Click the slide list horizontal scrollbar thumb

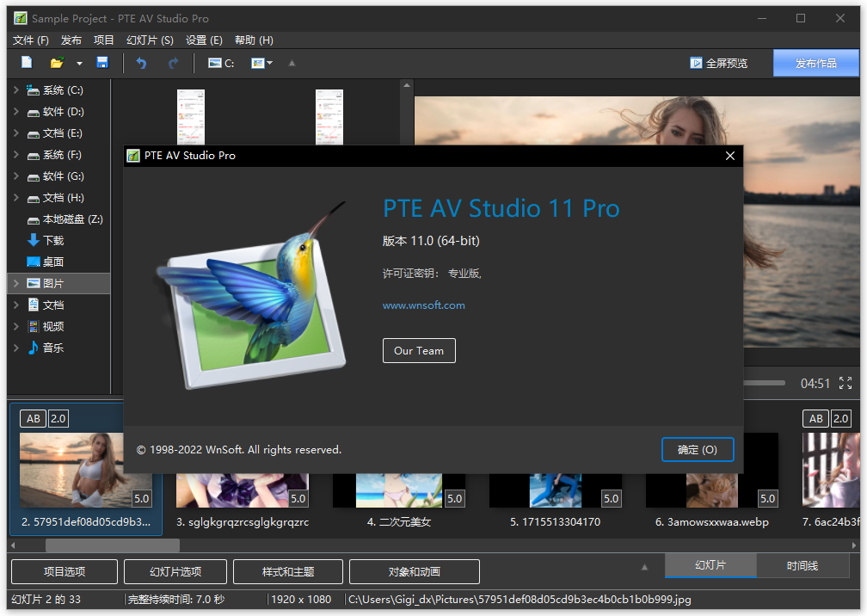click(112, 545)
